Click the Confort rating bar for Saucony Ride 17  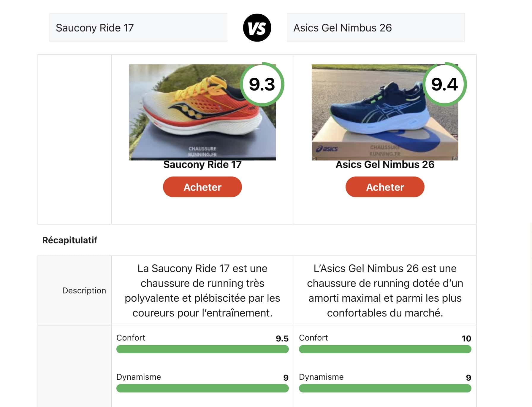[x=202, y=350]
